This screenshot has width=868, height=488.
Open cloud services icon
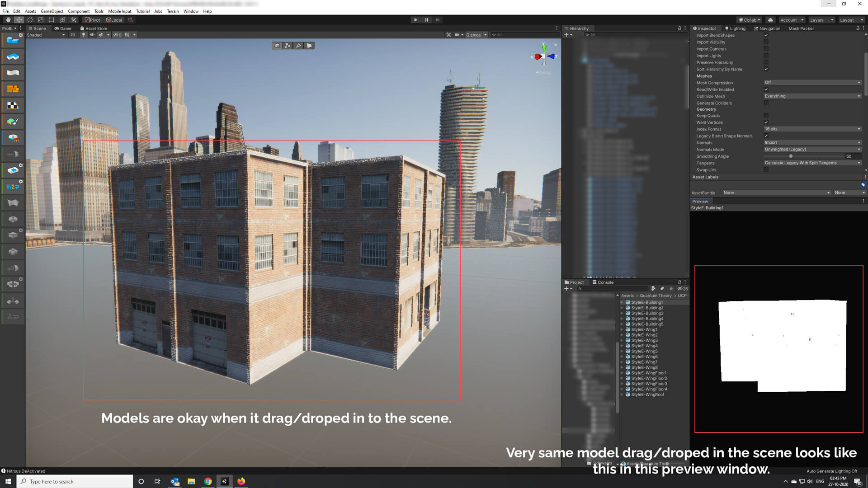coord(770,20)
